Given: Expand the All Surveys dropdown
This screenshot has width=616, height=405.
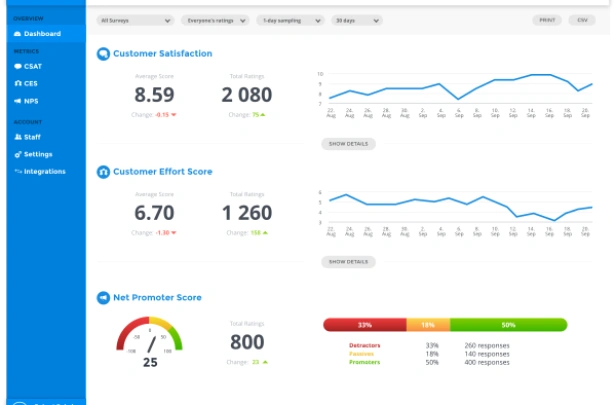Looking at the screenshot, I should 136,20.
